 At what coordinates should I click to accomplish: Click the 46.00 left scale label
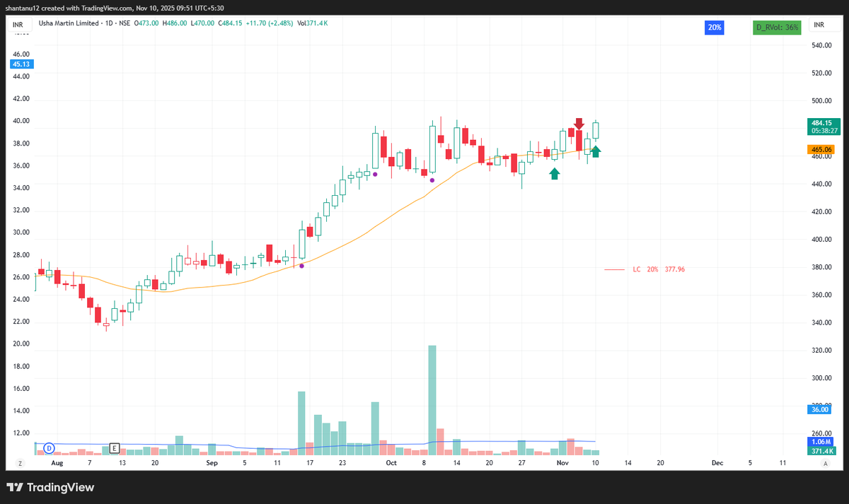click(x=21, y=54)
